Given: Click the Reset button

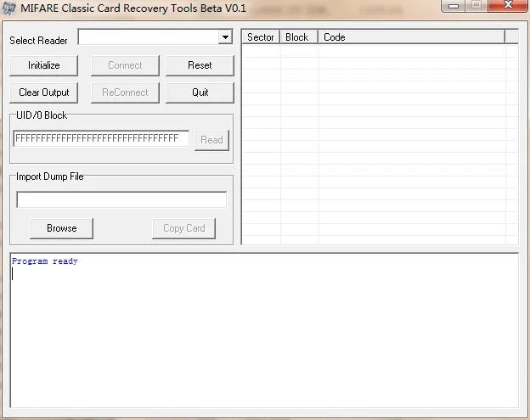Looking at the screenshot, I should (x=200, y=65).
